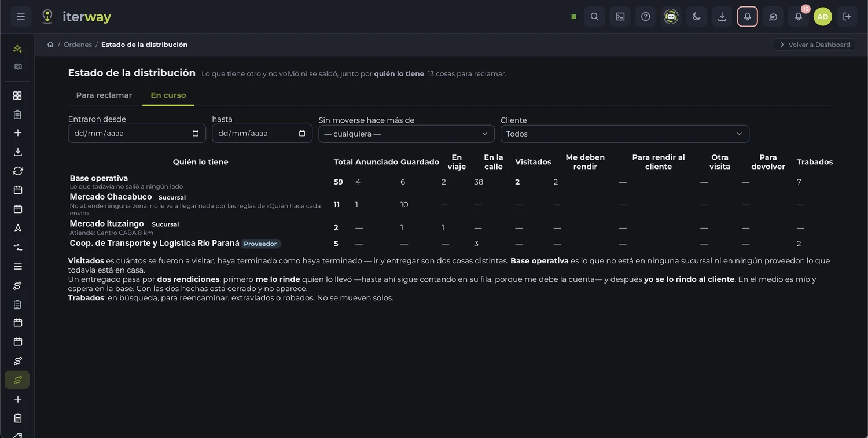Open help via the question mark icon
Image resolution: width=868 pixels, height=438 pixels.
[x=645, y=17]
